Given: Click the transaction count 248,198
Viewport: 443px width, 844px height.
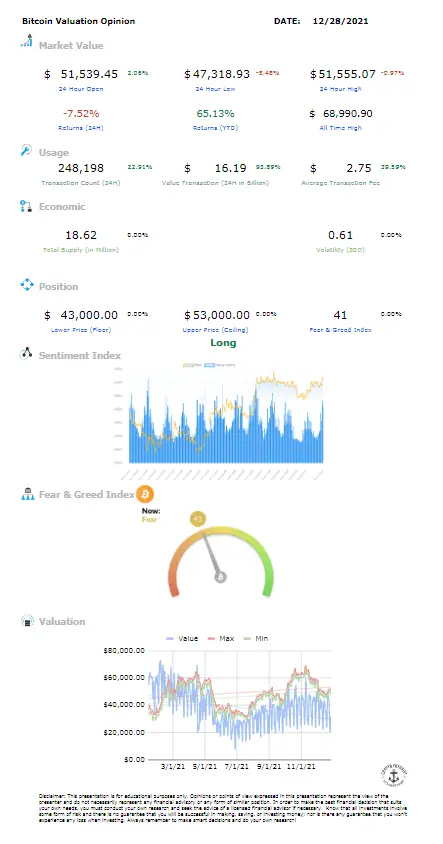Looking at the screenshot, I should (x=81, y=168).
